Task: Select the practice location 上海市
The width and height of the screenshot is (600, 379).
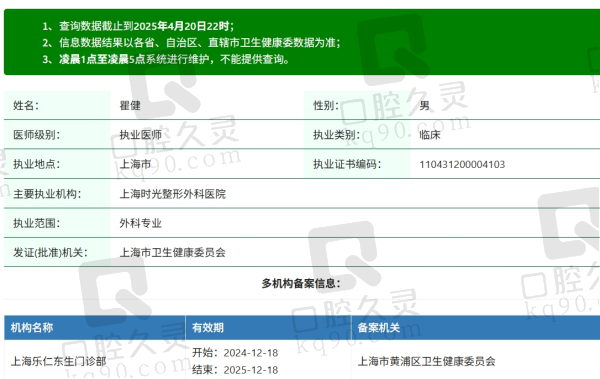Action: pyautogui.click(x=135, y=164)
